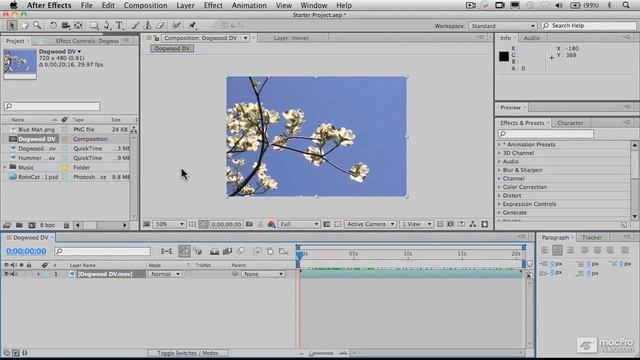Switch to the Character tab
This screenshot has width=640, height=360.
570,123
